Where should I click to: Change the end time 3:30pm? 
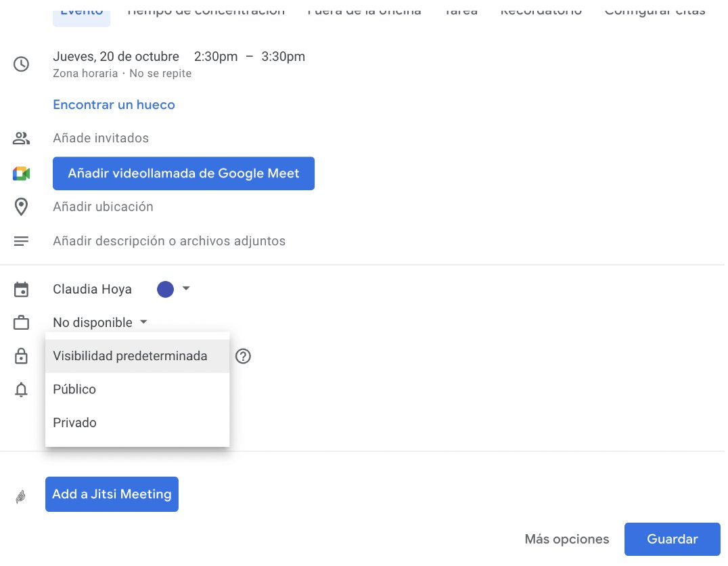tap(283, 57)
